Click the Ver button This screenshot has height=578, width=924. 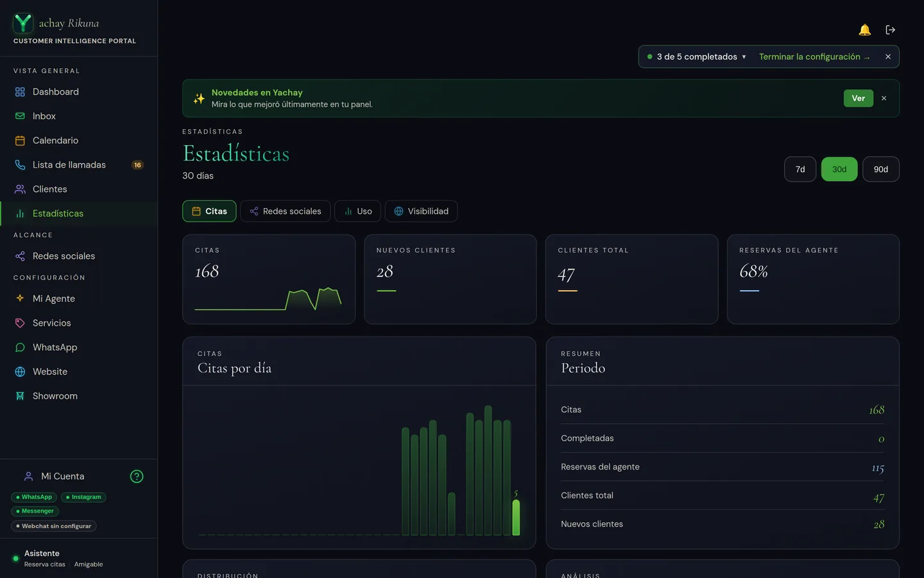coord(858,98)
